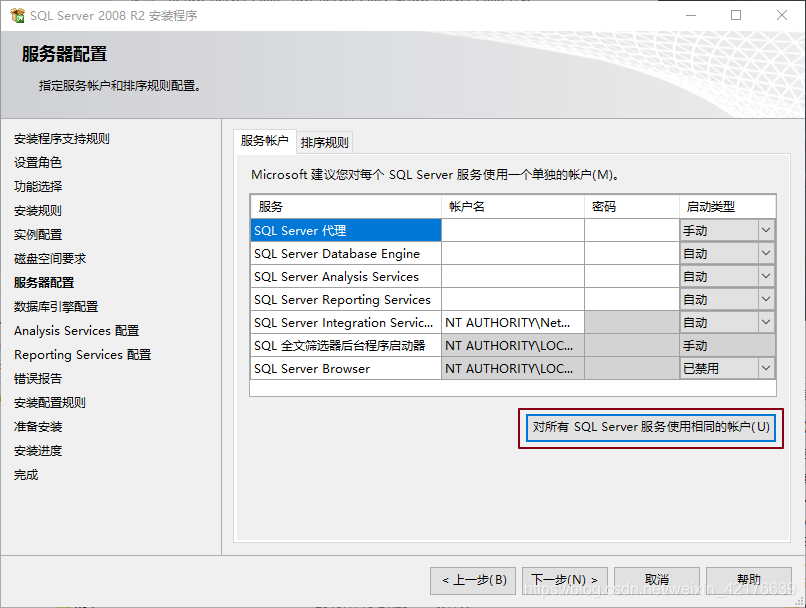Click 完成 step in sidebar
806x608 pixels.
point(26,474)
